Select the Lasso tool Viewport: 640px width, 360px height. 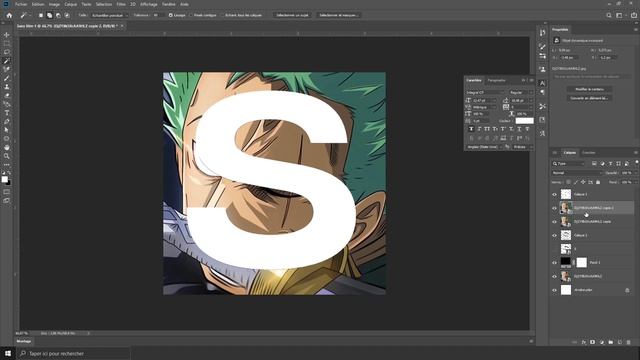(7, 52)
